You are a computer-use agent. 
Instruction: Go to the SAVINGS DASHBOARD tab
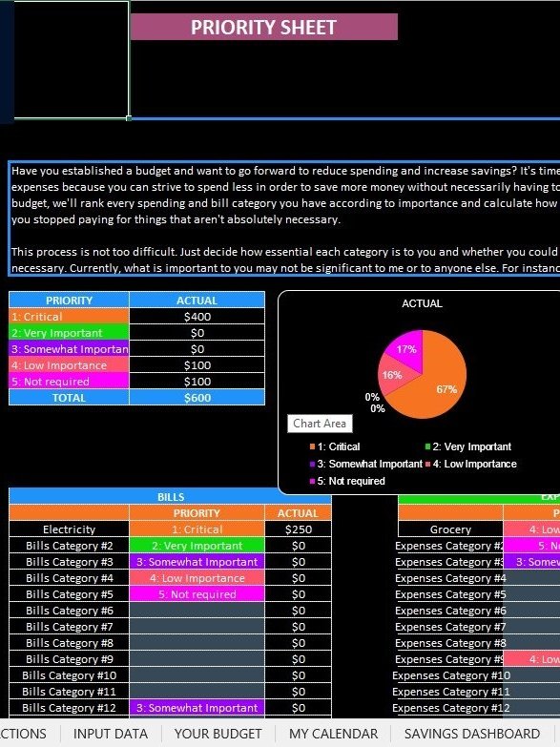coord(472,734)
